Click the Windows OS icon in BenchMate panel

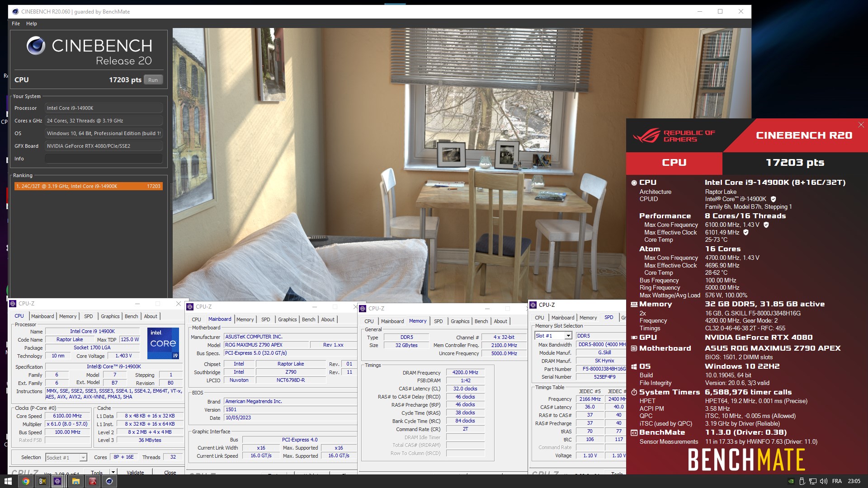pyautogui.click(x=634, y=366)
